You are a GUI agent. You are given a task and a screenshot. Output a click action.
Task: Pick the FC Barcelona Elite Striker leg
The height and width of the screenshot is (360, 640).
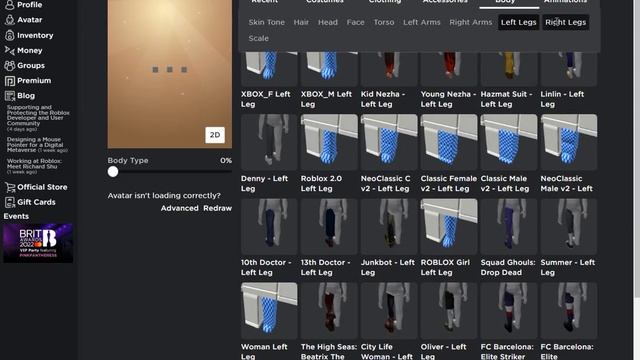coord(509,311)
